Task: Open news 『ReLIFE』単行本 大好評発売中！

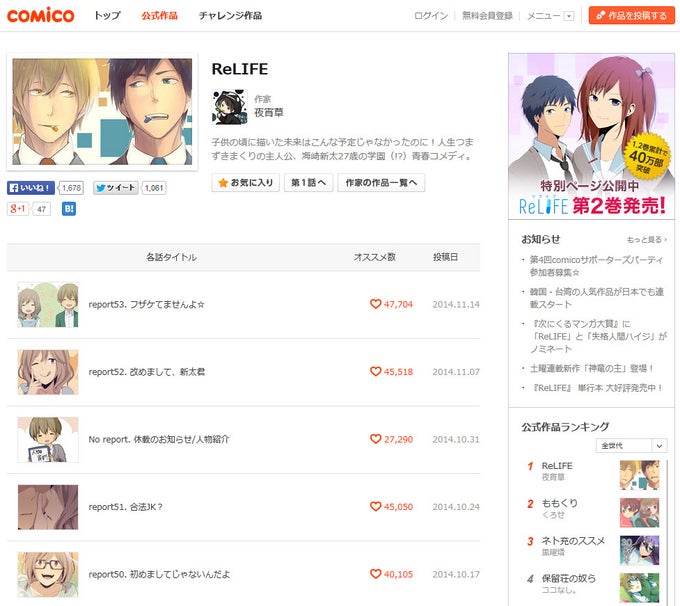Action: [597, 388]
